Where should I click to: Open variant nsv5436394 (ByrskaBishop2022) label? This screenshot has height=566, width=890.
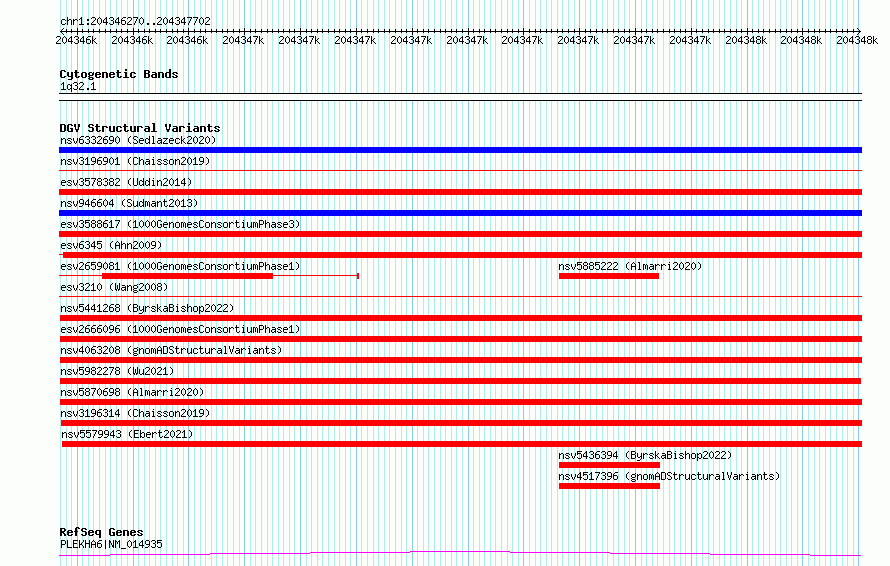coord(645,455)
